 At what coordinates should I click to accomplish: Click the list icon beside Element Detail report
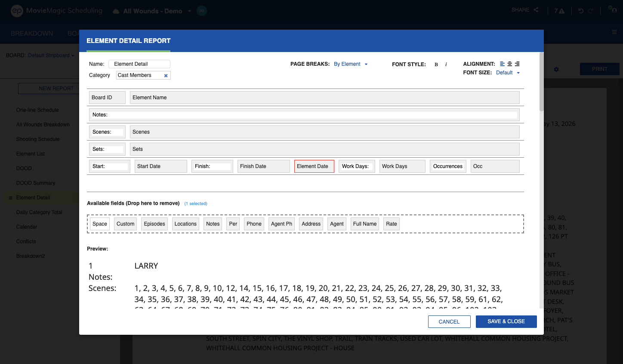tap(11, 198)
